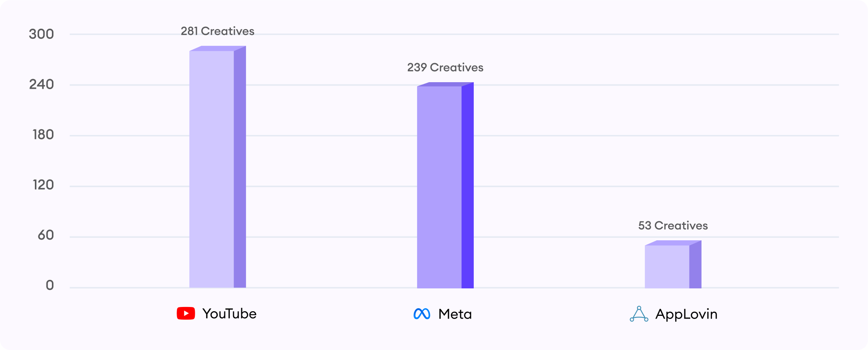Click the blue Meta infinity logo
The height and width of the screenshot is (350, 868).
[x=422, y=314]
